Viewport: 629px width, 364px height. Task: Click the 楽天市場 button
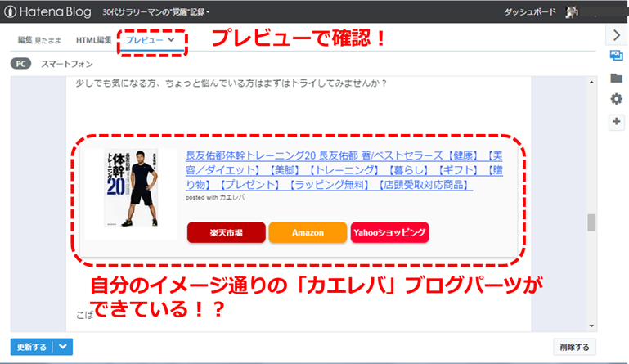227,232
